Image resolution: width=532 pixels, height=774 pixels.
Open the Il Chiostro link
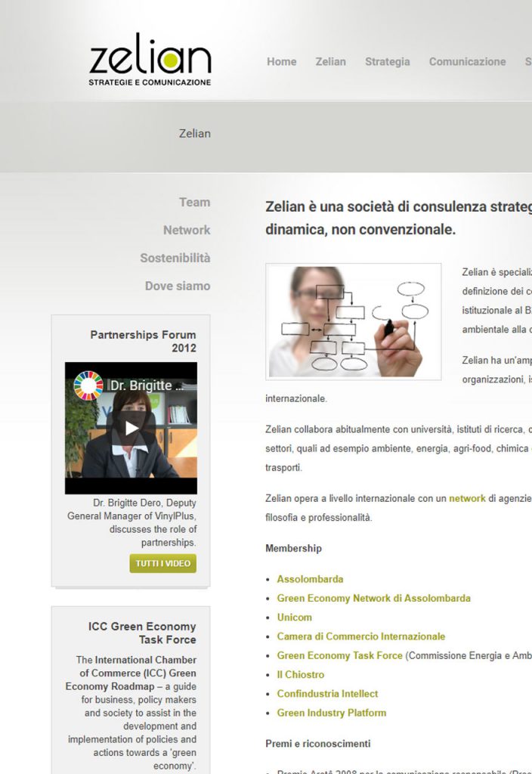pyautogui.click(x=301, y=675)
